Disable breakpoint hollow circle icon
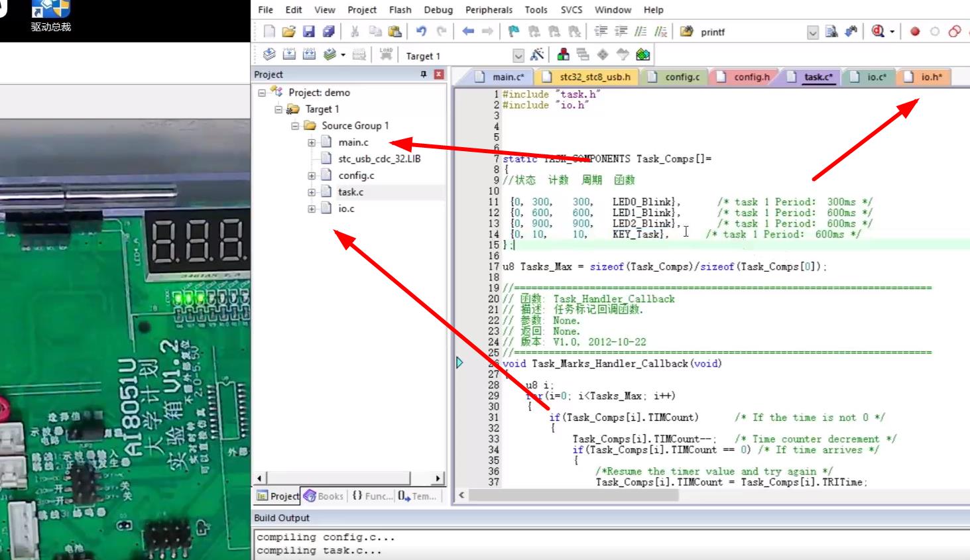The height and width of the screenshot is (560, 970). [935, 32]
